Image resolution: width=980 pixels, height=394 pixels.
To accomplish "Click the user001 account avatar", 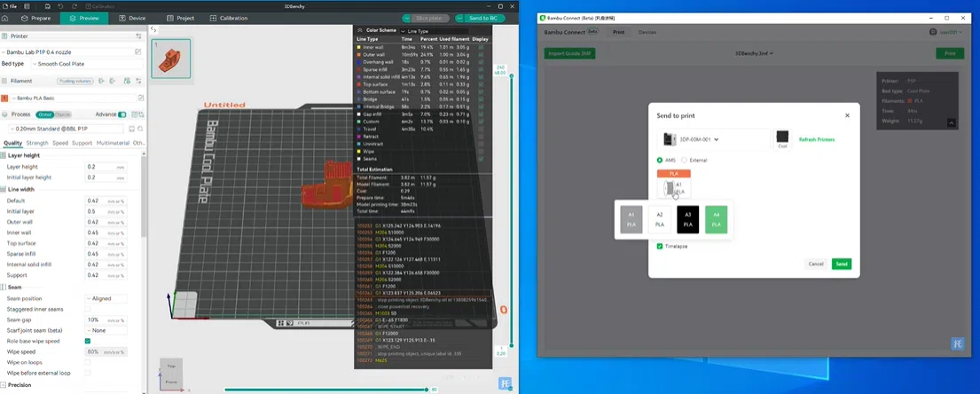I will (x=933, y=32).
